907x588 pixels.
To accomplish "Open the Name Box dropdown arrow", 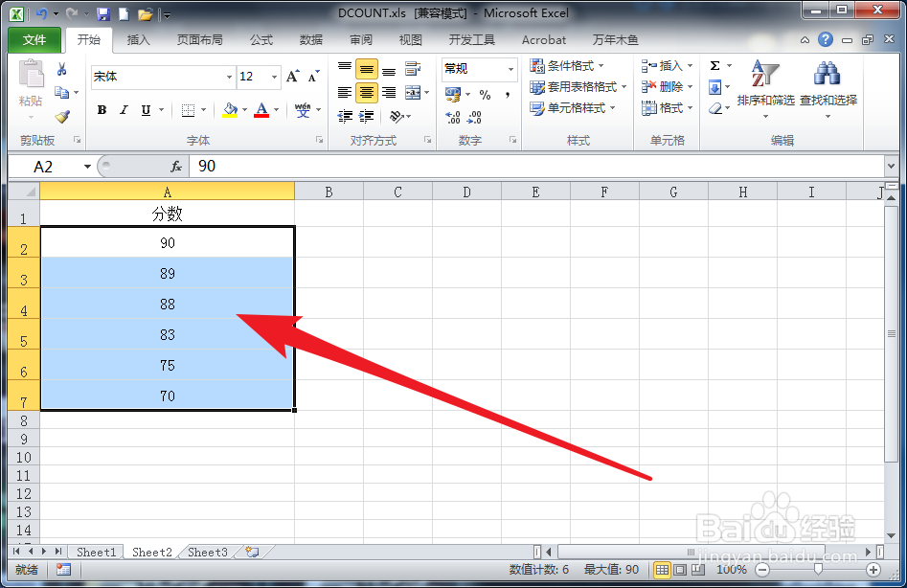I will pyautogui.click(x=87, y=167).
